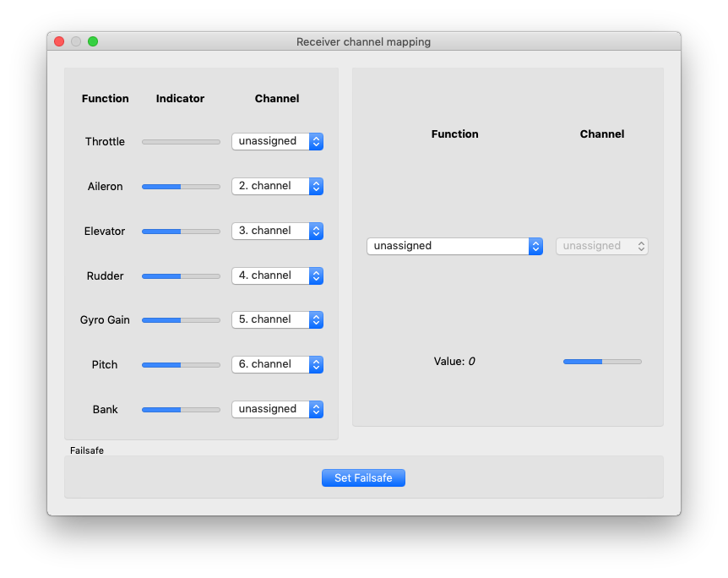This screenshot has height=578, width=728.
Task: Click the disabled unassigned channel dropdown
Action: pyautogui.click(x=601, y=246)
